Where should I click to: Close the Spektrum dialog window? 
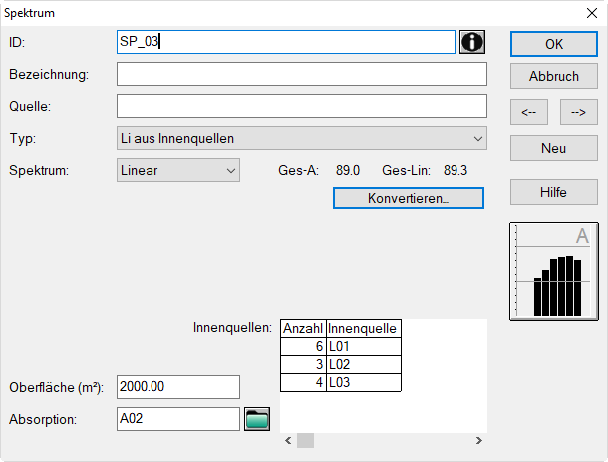[592, 13]
